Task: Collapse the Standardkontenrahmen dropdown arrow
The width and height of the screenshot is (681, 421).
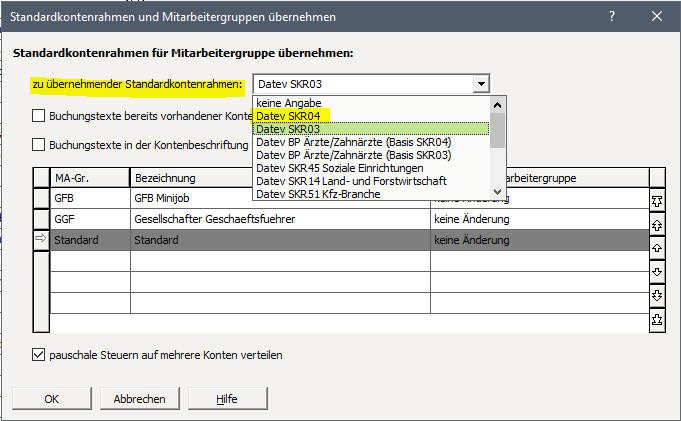Action: point(481,84)
